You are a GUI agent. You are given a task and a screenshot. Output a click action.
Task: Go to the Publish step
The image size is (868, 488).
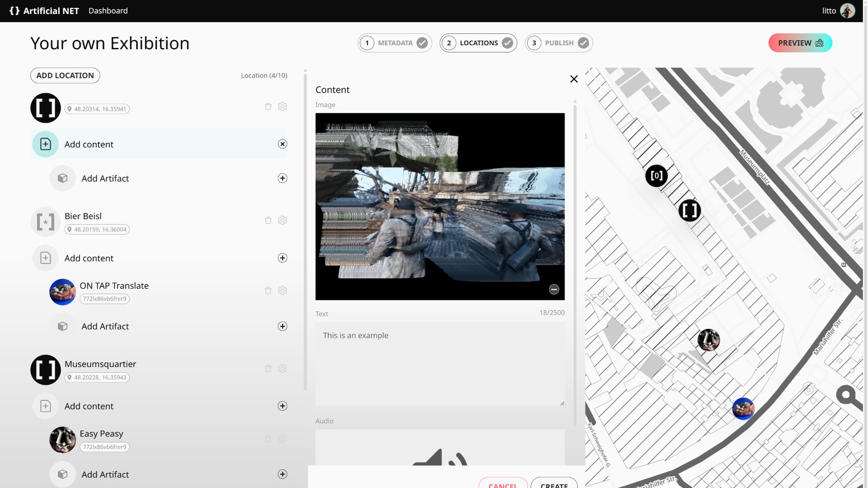(559, 43)
